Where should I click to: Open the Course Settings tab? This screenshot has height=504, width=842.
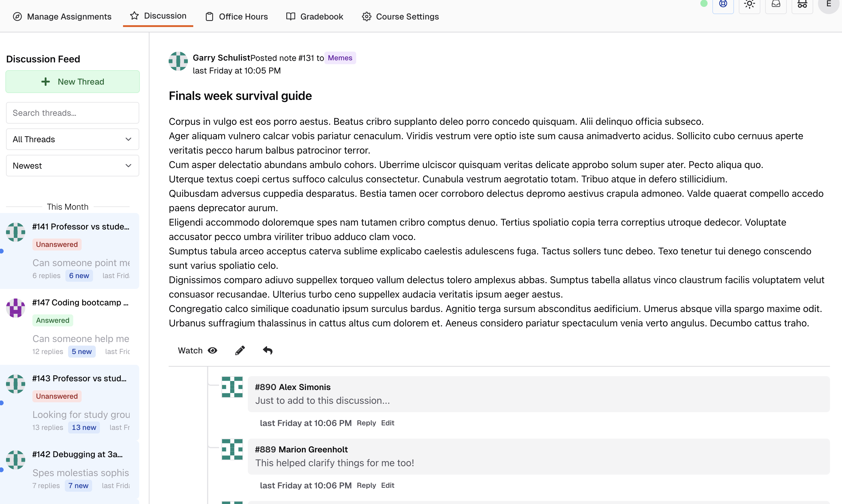point(400,16)
